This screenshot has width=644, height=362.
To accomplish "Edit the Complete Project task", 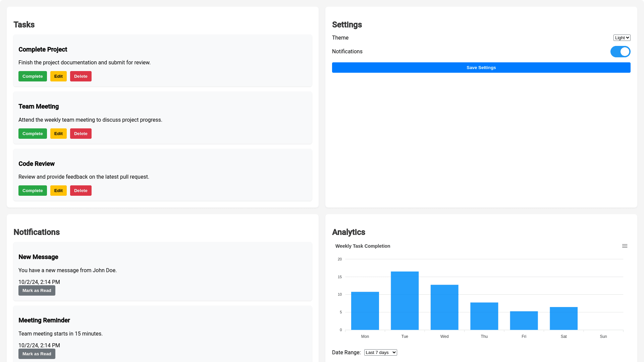I will pyautogui.click(x=58, y=76).
